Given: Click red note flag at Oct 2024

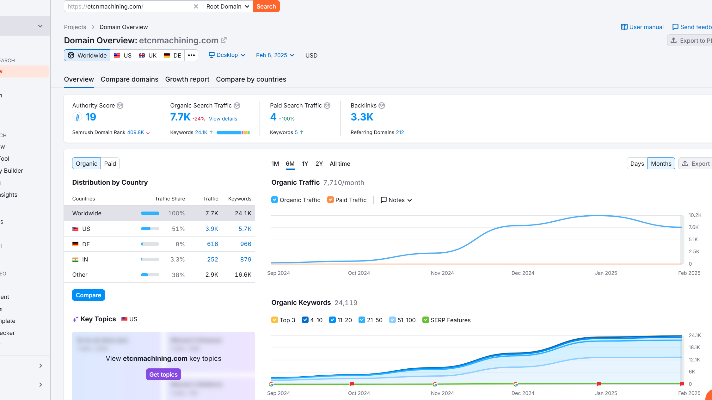Looking at the screenshot, I should pos(352,384).
